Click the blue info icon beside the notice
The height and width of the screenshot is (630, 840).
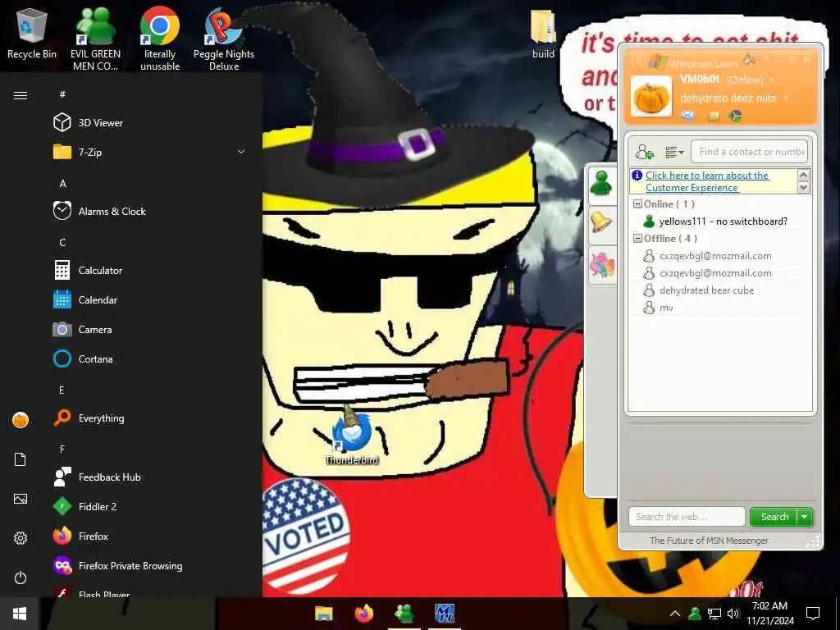tap(637, 176)
